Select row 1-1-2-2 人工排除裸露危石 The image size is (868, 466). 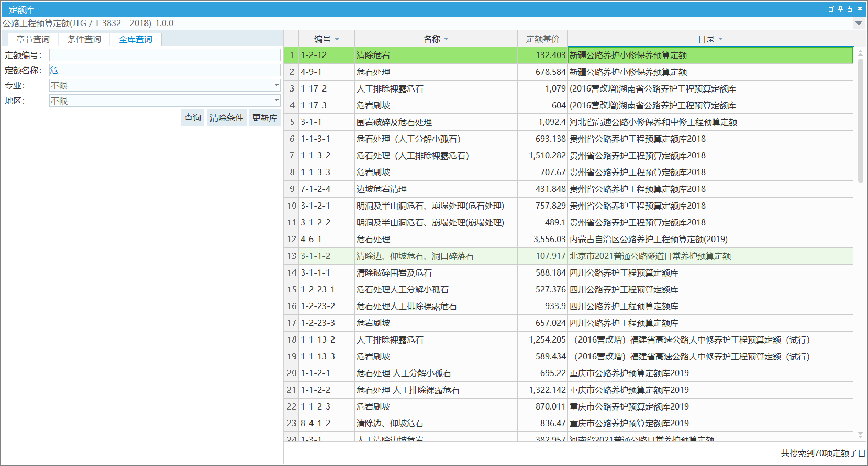tap(568, 390)
